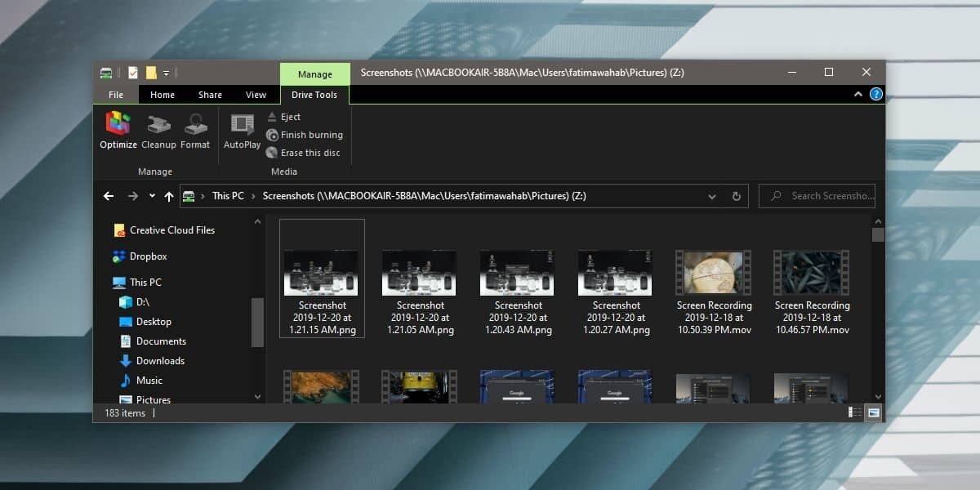
Task: Navigate back using the back arrow
Action: [109, 196]
